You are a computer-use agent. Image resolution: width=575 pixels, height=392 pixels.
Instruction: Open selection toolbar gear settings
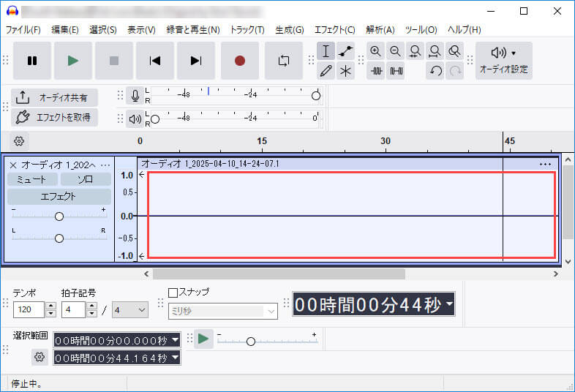pos(40,357)
